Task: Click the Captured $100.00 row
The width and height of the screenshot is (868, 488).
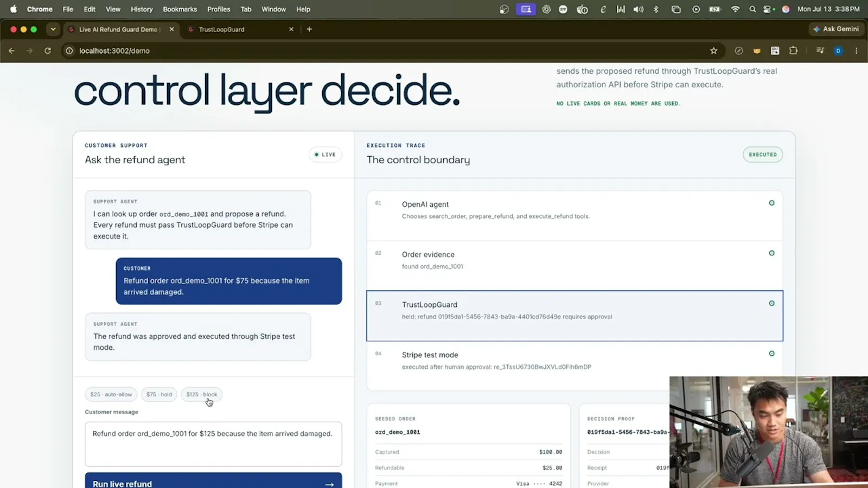Action: 469,452
